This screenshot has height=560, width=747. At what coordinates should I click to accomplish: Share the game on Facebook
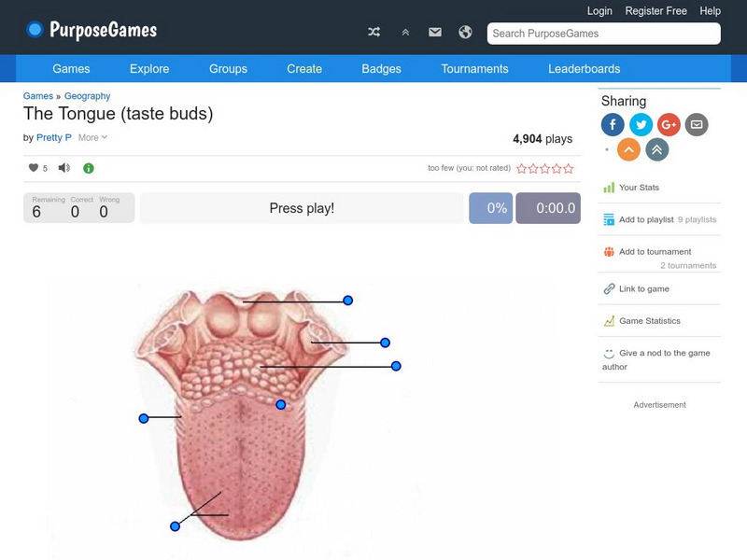click(613, 124)
